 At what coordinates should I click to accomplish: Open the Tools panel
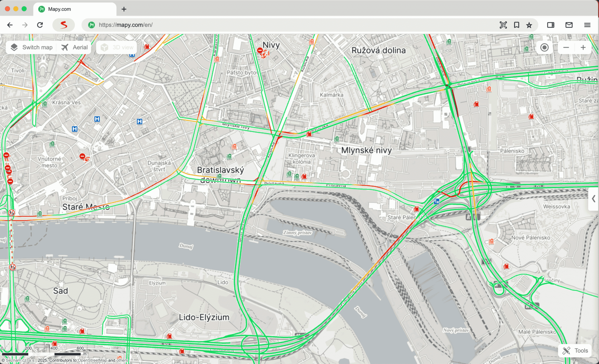tap(575, 350)
